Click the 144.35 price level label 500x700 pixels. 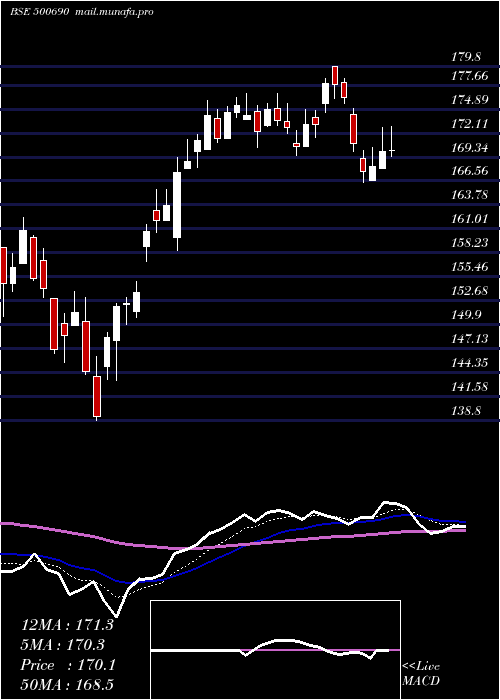tap(470, 363)
